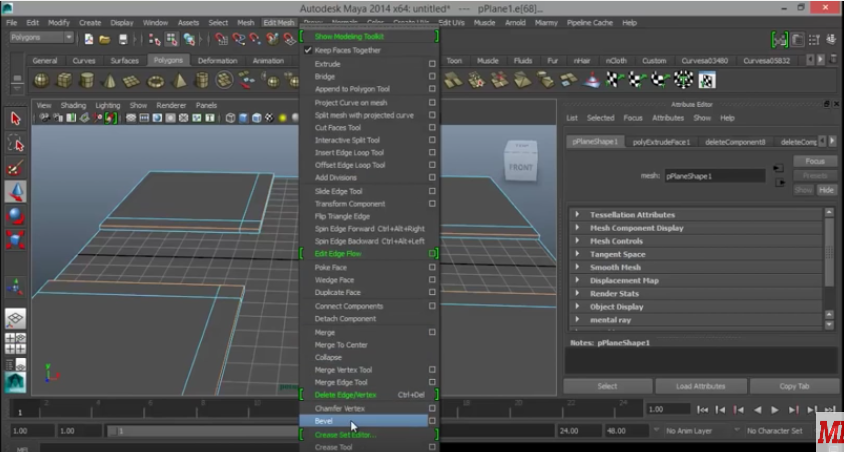The width and height of the screenshot is (844, 452).
Task: Choose Merge To Center menu entry
Action: point(341,344)
